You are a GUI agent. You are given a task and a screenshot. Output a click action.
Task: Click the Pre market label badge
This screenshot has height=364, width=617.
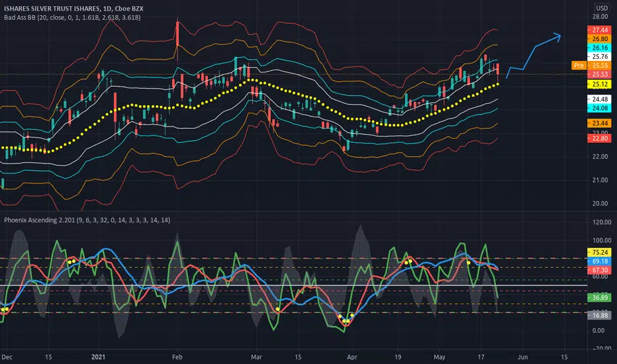coord(579,66)
